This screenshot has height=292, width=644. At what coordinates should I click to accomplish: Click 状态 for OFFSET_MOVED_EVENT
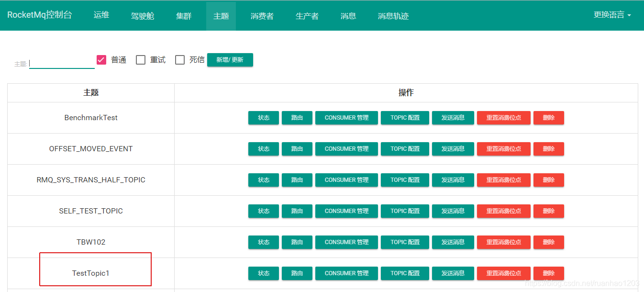click(264, 149)
